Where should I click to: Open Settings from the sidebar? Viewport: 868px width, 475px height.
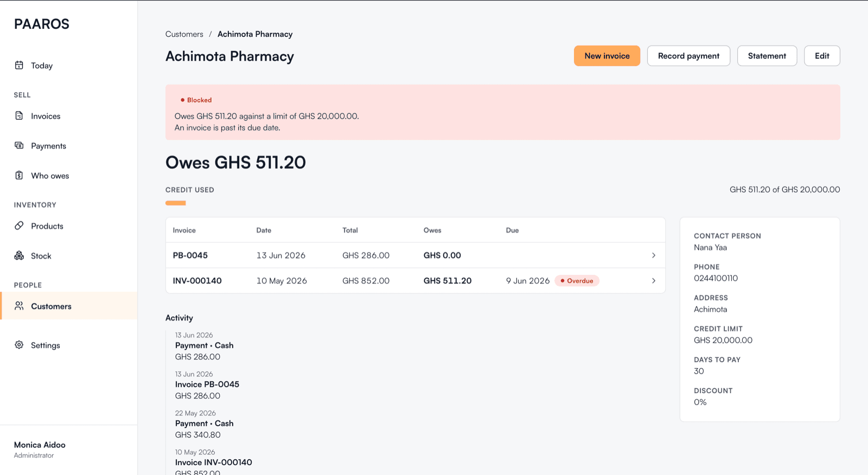pos(68,345)
